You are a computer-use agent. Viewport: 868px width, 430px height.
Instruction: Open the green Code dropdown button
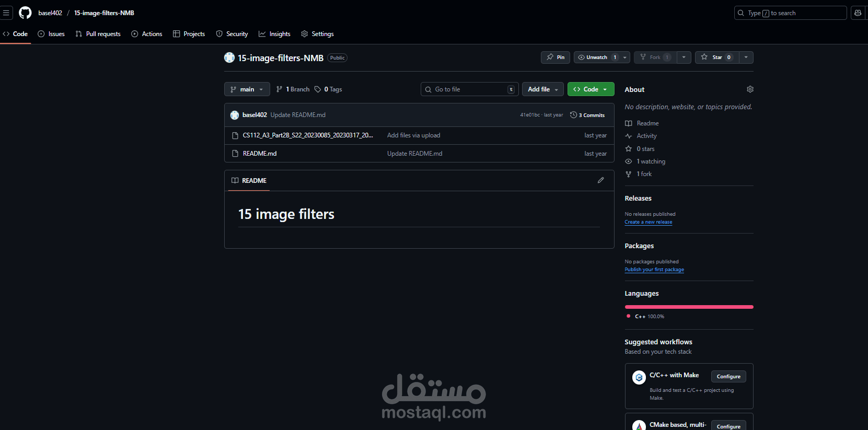click(x=591, y=89)
